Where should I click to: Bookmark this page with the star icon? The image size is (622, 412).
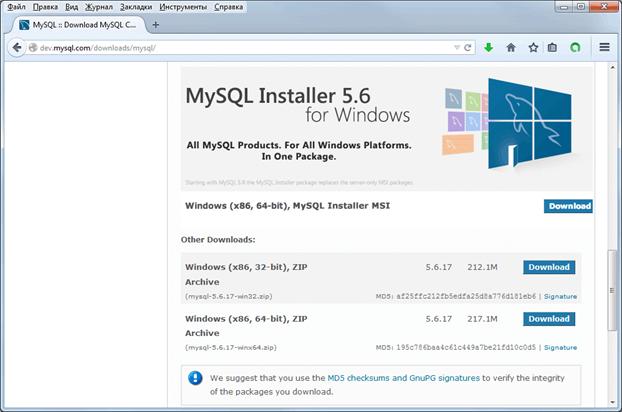(533, 48)
